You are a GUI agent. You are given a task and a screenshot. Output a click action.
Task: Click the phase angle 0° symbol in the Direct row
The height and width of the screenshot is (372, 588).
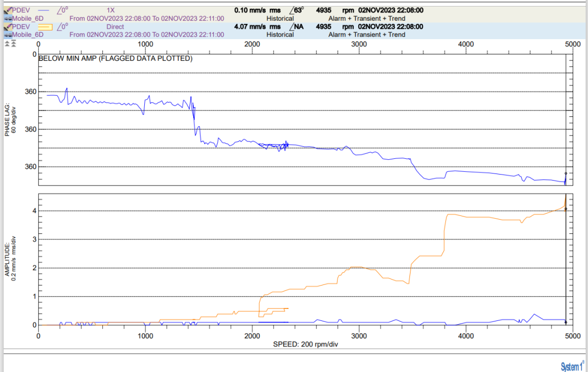pyautogui.click(x=63, y=27)
